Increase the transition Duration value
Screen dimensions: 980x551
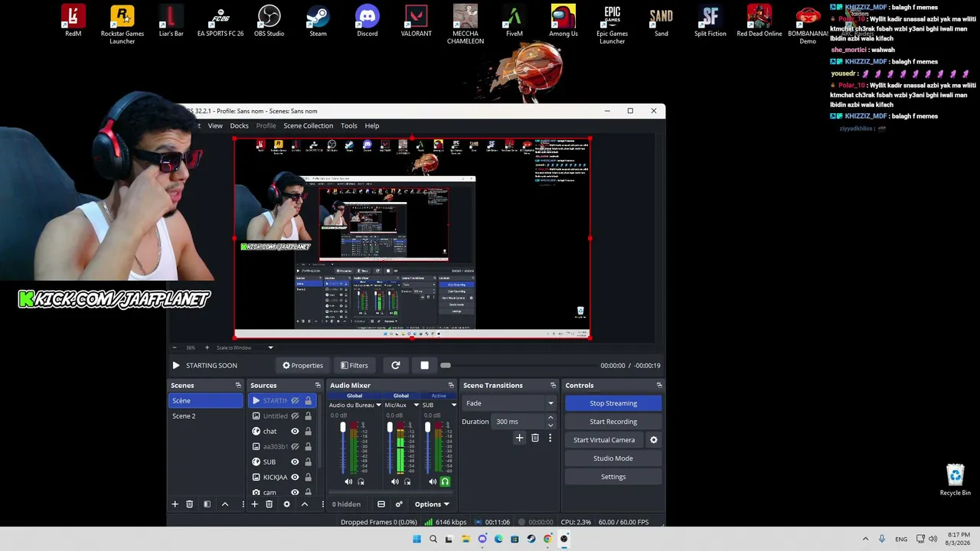tap(550, 419)
